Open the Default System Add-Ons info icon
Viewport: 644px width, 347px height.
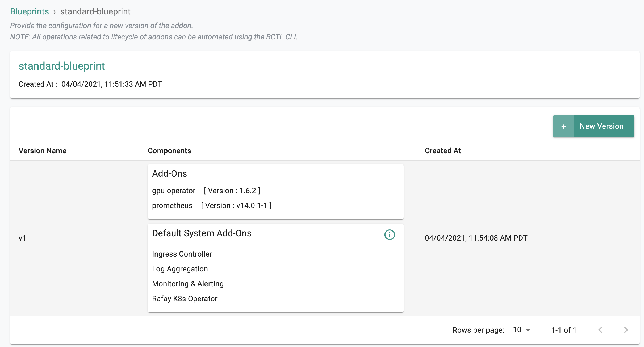390,235
